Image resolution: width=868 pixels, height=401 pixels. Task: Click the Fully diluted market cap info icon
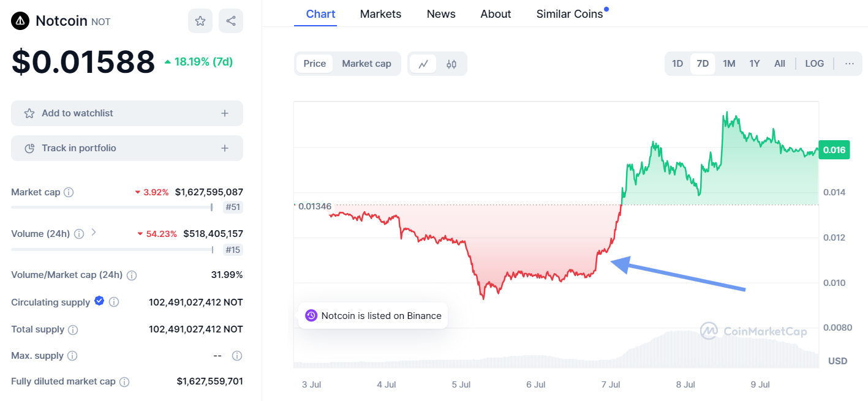124,381
